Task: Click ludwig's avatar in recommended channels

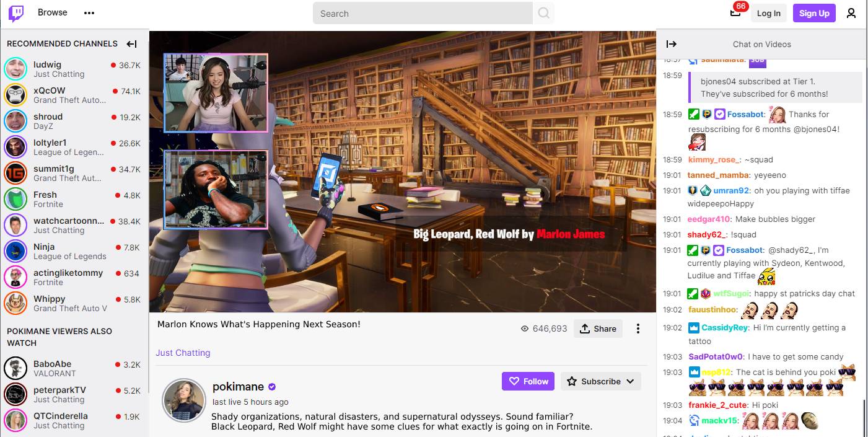Action: pyautogui.click(x=15, y=69)
